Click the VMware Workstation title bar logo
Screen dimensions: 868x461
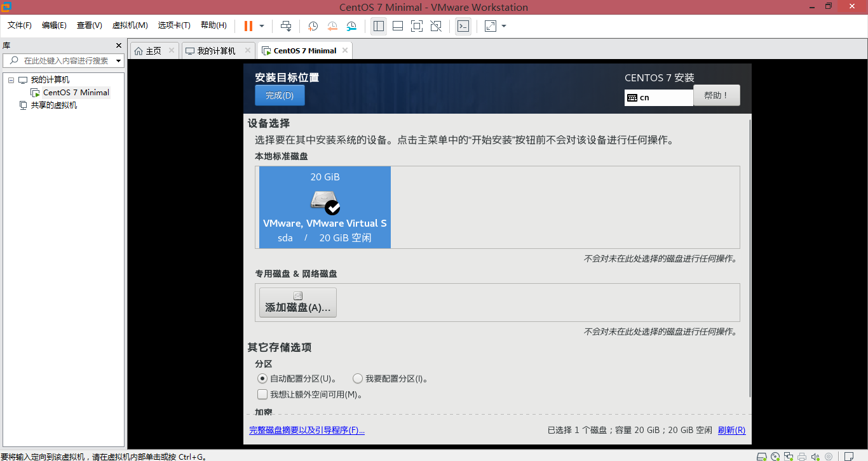coord(6,6)
